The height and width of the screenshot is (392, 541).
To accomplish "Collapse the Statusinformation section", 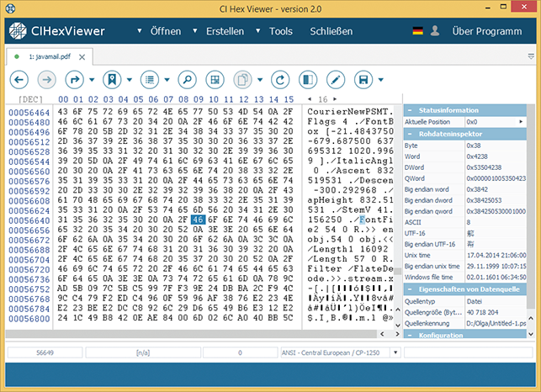I will click(x=410, y=110).
